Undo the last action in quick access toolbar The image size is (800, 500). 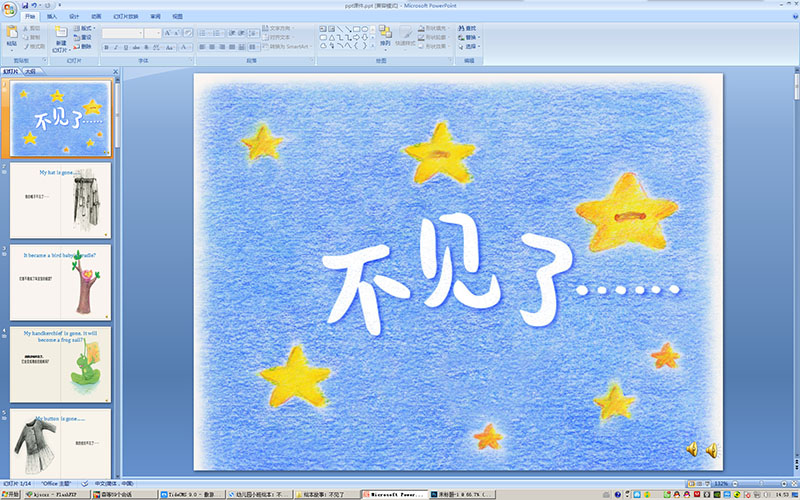pos(34,5)
